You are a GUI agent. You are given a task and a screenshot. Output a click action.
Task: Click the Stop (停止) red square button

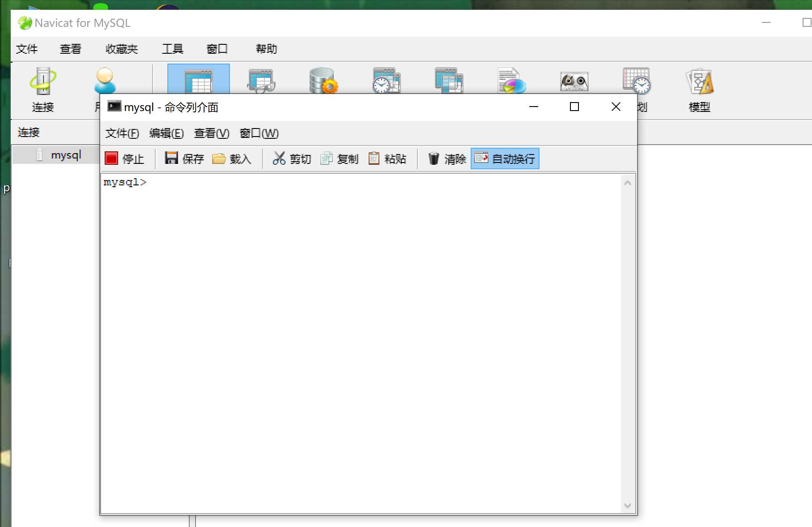click(x=124, y=159)
